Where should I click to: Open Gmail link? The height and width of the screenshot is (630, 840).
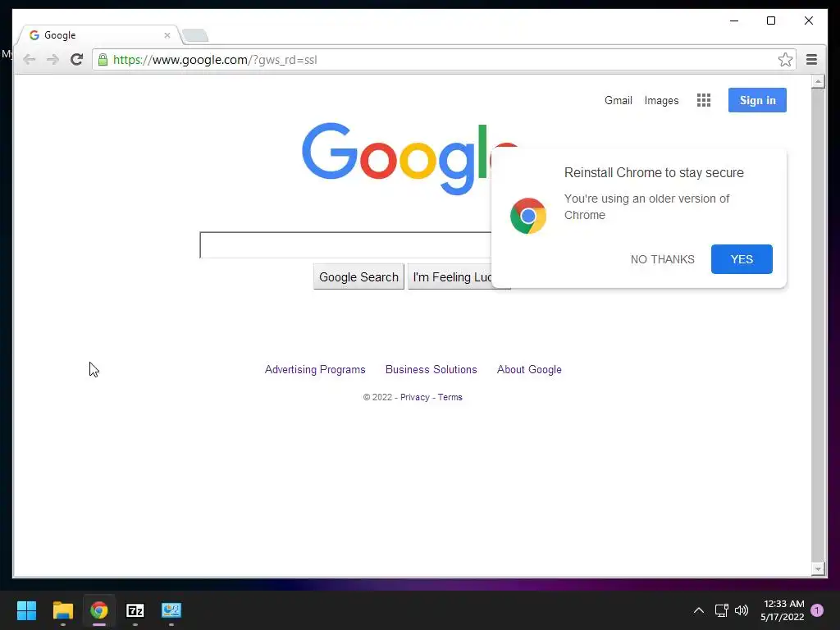tap(619, 100)
